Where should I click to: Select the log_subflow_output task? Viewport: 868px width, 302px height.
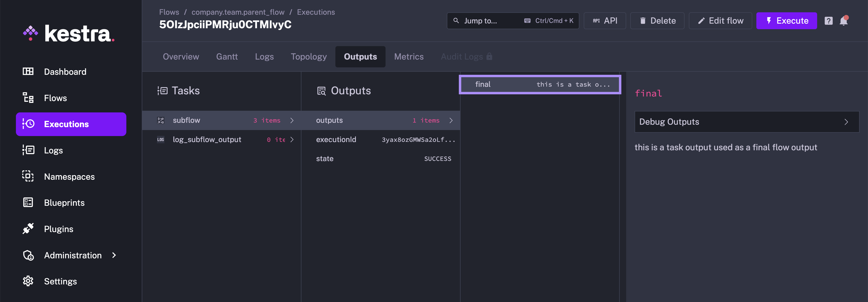pyautogui.click(x=207, y=139)
